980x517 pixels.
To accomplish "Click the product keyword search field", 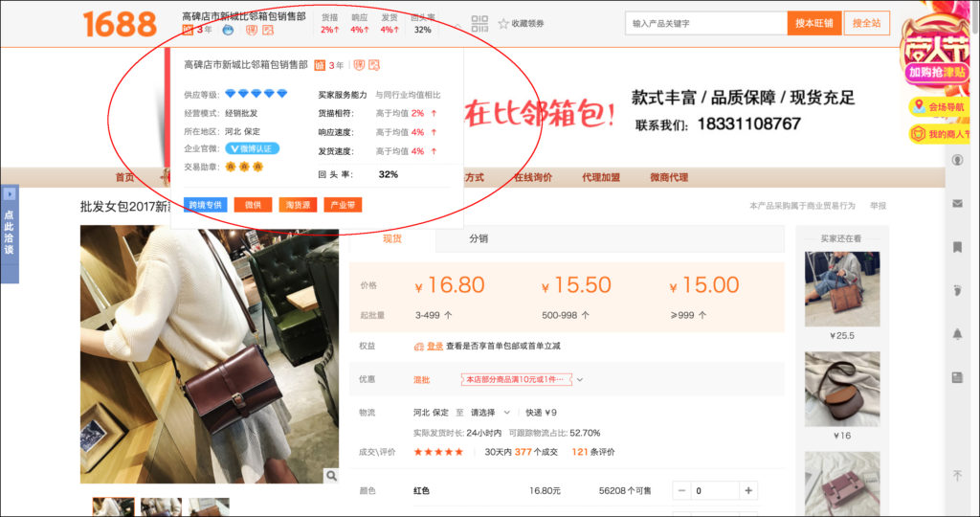I will (x=706, y=23).
